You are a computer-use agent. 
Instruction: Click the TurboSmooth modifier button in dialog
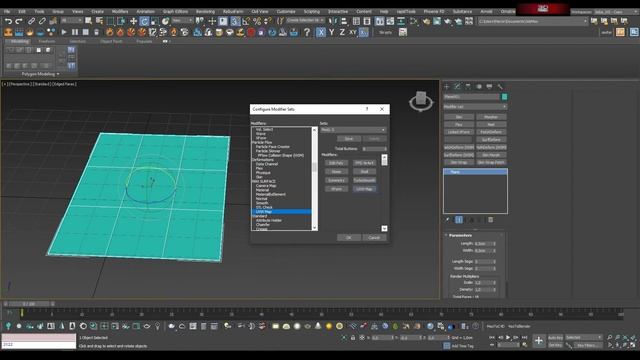364,180
